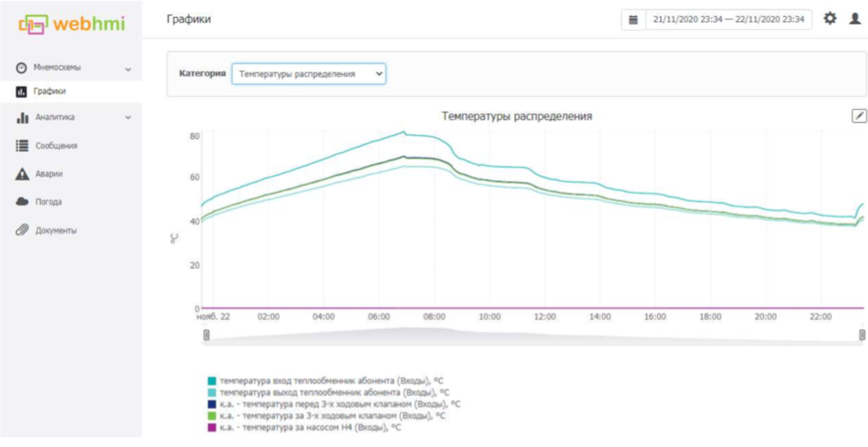Click magenta swatch за насосом Н4

[x=212, y=427]
